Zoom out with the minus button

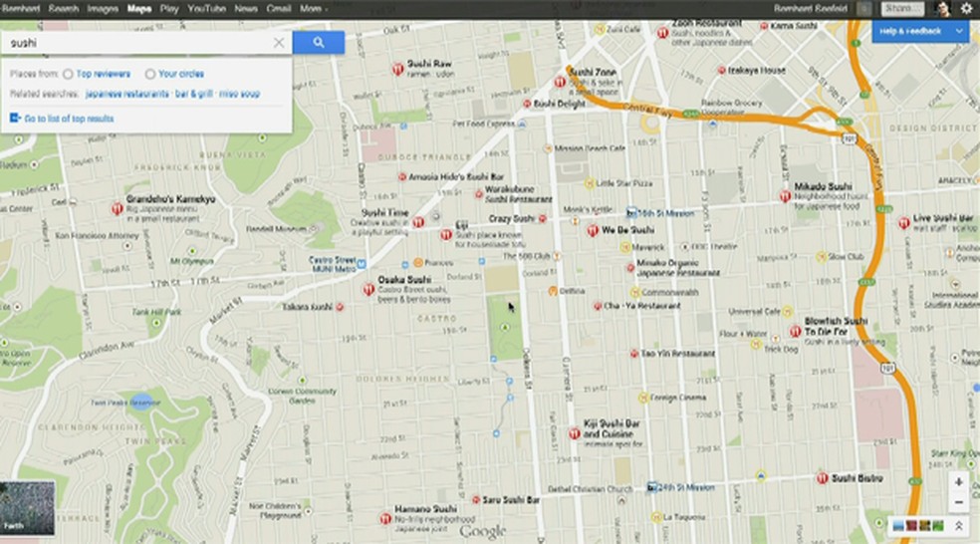click(x=958, y=503)
